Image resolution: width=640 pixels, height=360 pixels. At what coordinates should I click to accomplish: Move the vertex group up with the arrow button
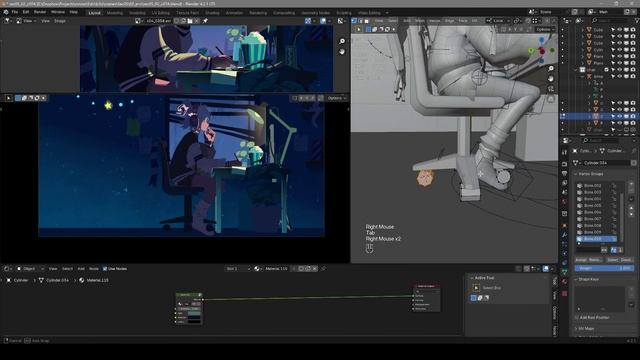(631, 208)
